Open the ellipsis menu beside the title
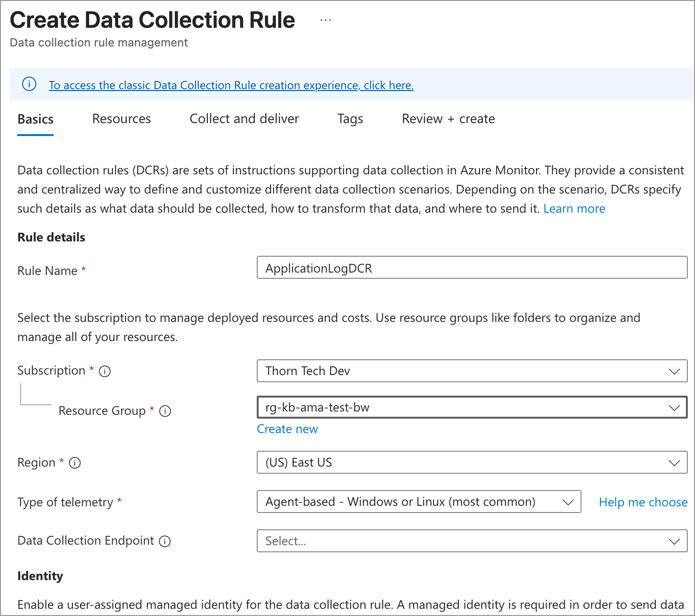Image resolution: width=695 pixels, height=616 pixels. [326, 21]
